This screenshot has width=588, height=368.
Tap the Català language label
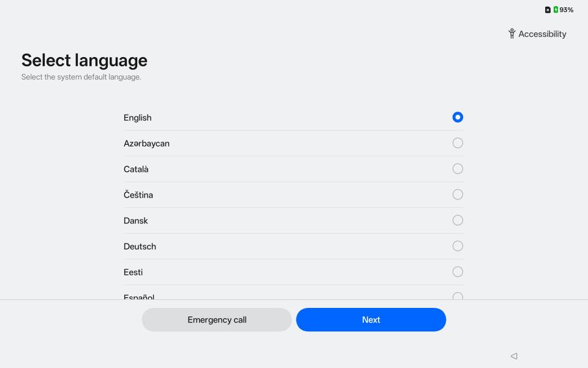click(x=136, y=169)
